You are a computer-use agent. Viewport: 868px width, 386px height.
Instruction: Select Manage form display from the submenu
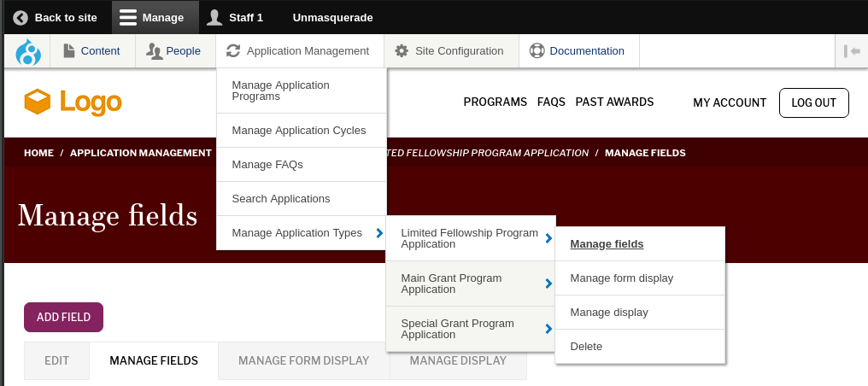(621, 278)
